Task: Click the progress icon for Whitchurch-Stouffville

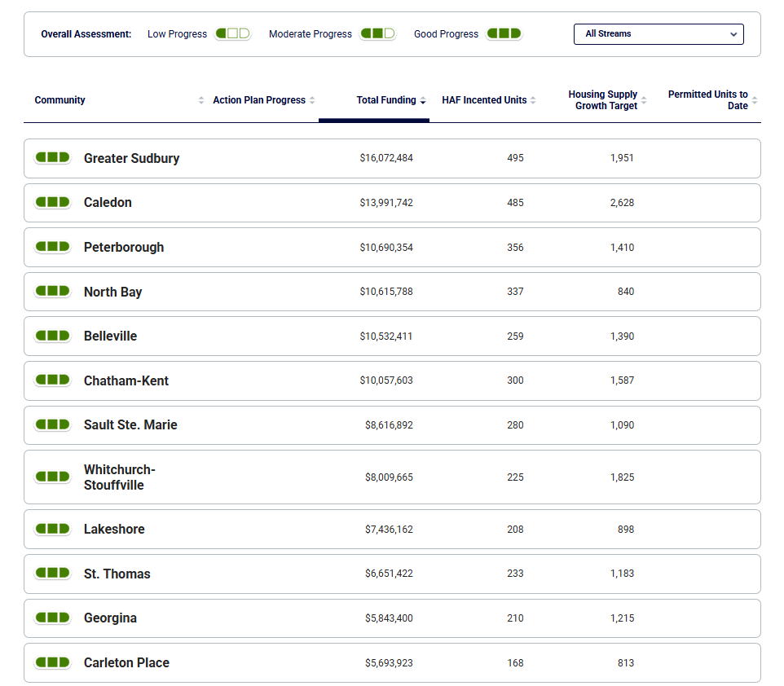Action: [52, 477]
